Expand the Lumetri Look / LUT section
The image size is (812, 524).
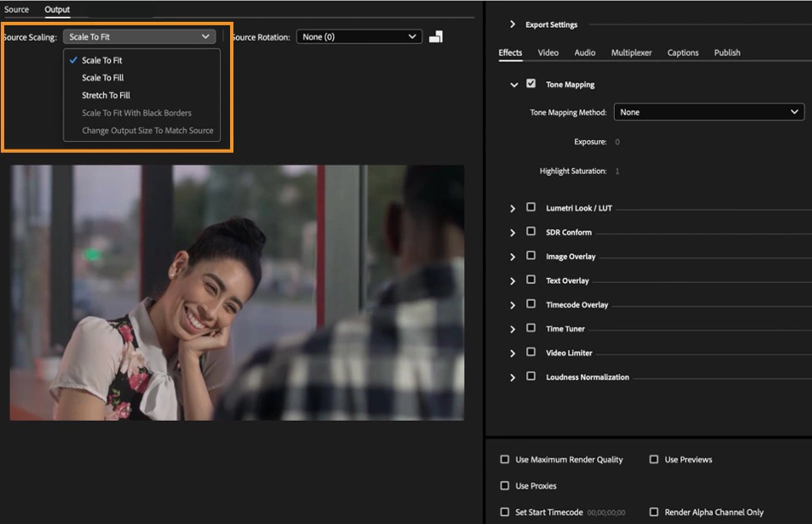pos(513,207)
